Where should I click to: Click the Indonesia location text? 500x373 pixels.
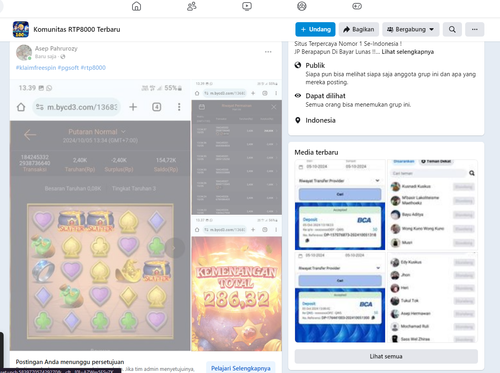pos(320,120)
